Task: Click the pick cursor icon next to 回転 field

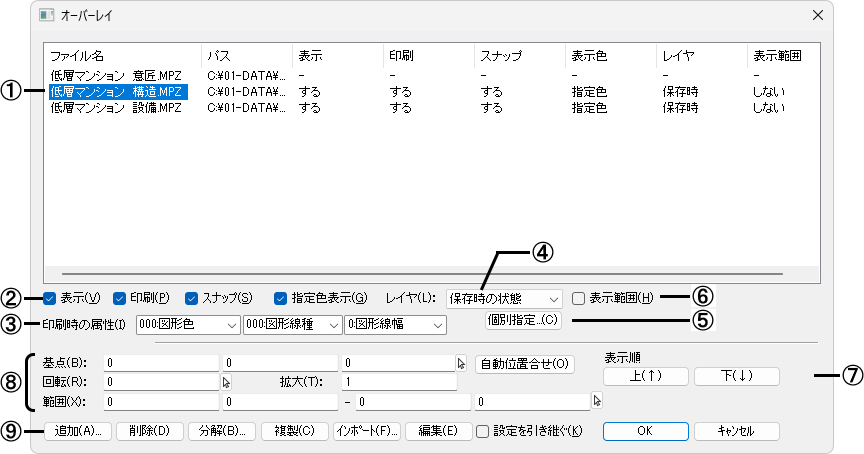Action: (x=226, y=382)
